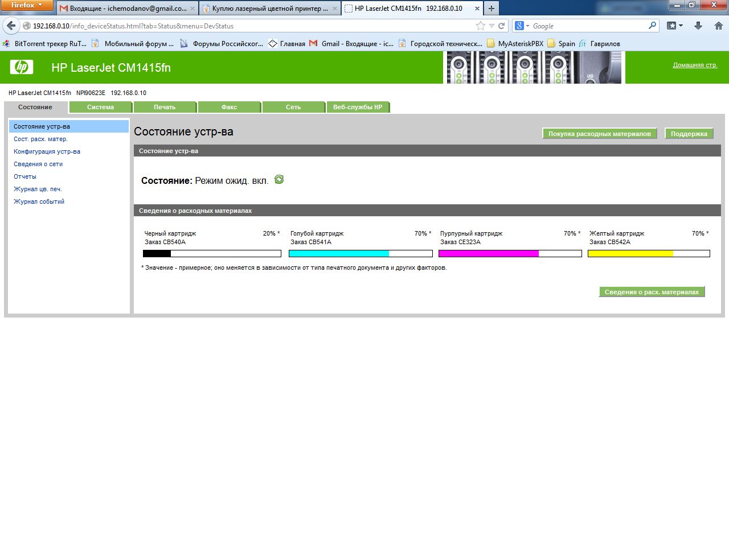Open new tab with plus icon

(x=491, y=9)
